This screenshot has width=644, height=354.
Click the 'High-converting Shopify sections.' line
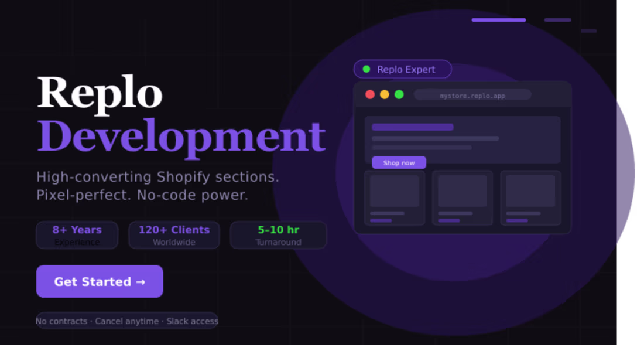pos(157,177)
